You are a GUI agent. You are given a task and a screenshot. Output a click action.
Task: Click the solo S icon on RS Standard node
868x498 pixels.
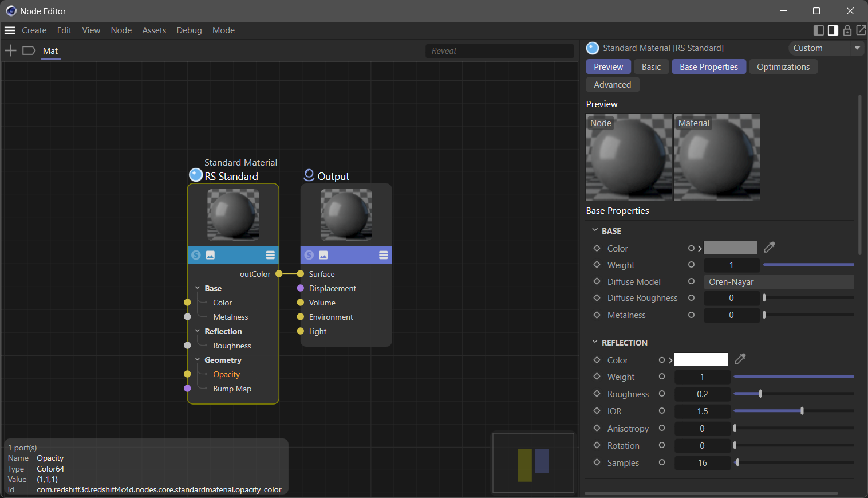(x=196, y=255)
